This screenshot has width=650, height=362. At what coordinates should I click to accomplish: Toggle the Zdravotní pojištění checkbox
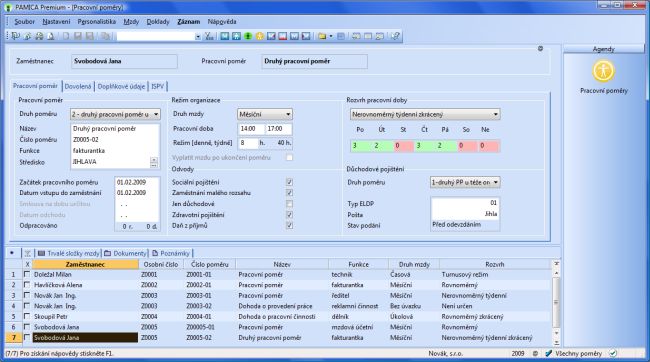[x=289, y=215]
